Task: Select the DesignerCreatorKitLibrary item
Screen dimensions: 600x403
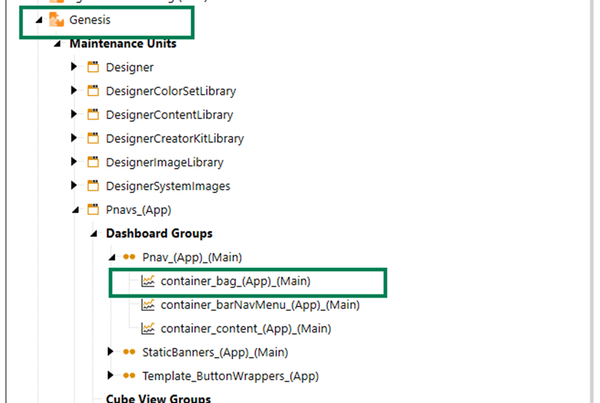Action: pos(175,138)
